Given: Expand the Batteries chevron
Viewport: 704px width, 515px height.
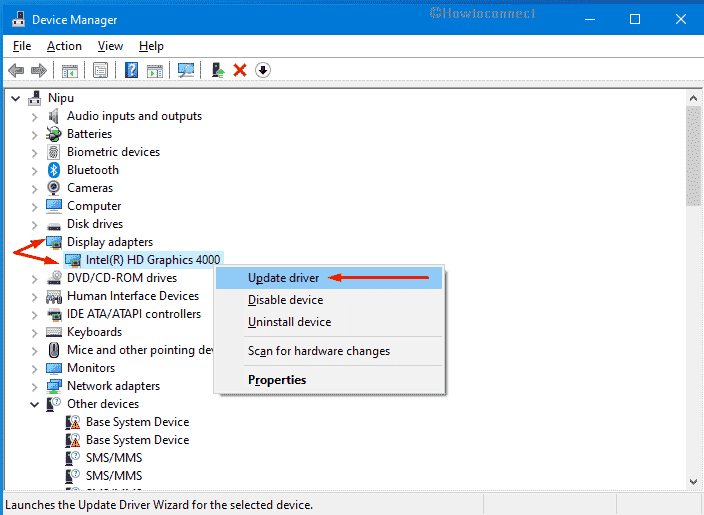Looking at the screenshot, I should 35,135.
